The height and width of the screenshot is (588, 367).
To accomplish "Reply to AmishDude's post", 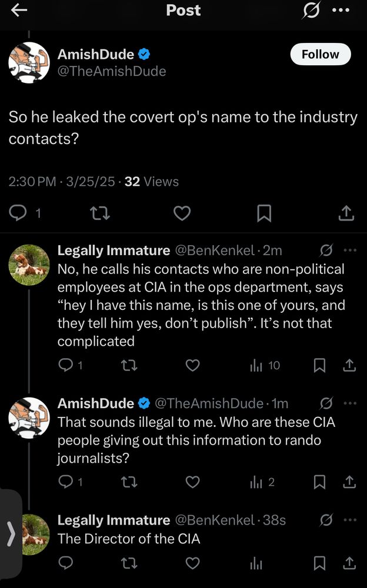I will 18,213.
